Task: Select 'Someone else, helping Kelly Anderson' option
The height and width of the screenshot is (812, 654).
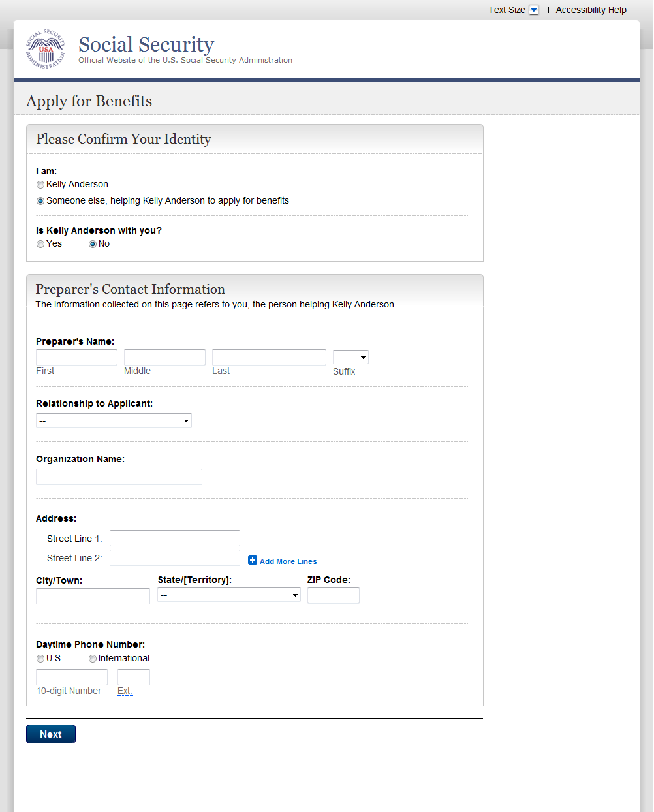Action: pyautogui.click(x=40, y=201)
